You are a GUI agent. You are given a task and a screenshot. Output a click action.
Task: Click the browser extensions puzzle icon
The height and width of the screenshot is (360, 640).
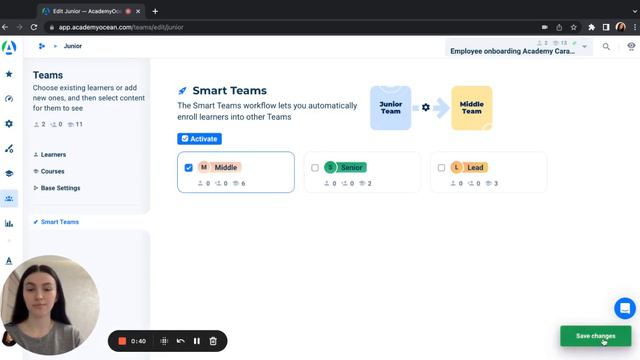click(591, 27)
